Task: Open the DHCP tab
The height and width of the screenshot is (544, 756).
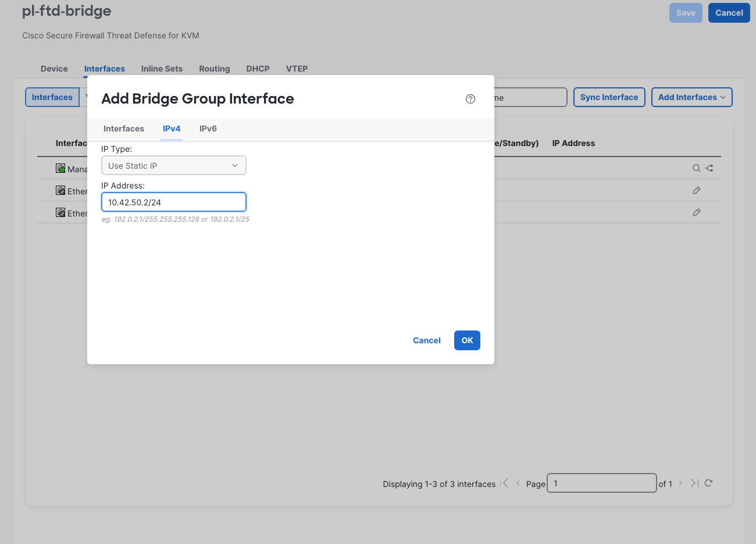Action: click(x=258, y=69)
